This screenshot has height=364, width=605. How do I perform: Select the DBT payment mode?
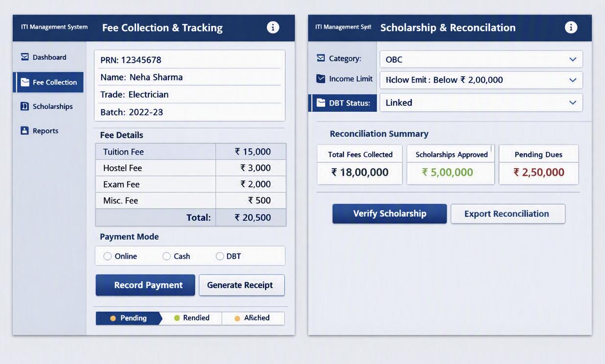click(x=220, y=256)
